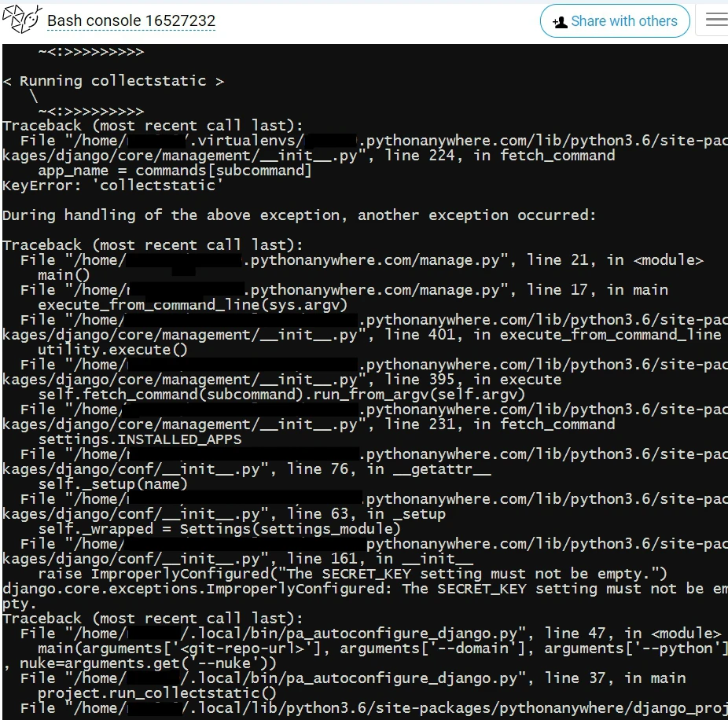Click the 'line 401, in execute_from_command_line' text

[553, 335]
